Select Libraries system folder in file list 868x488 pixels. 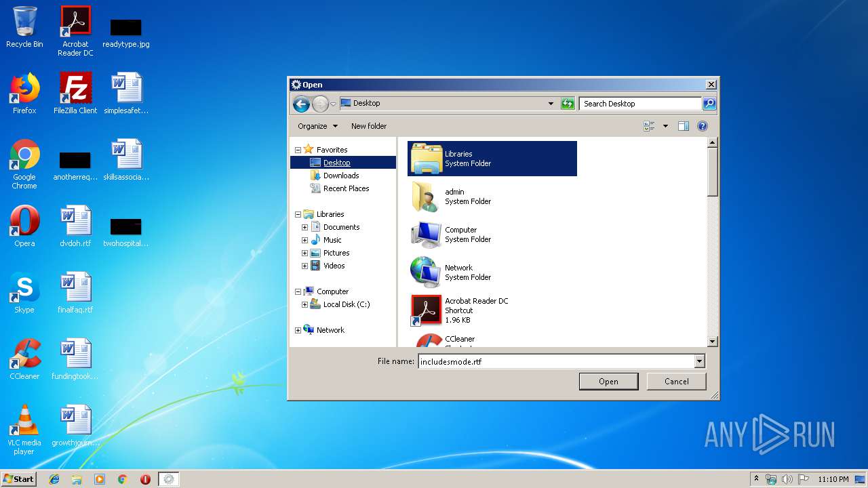tap(492, 159)
